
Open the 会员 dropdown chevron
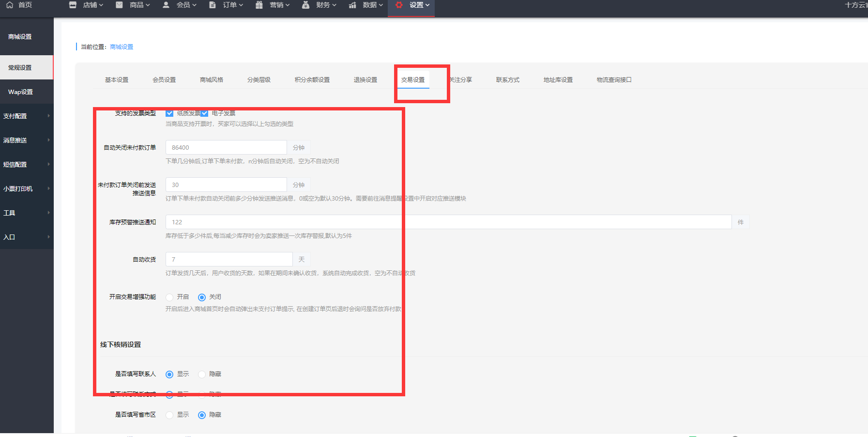194,5
